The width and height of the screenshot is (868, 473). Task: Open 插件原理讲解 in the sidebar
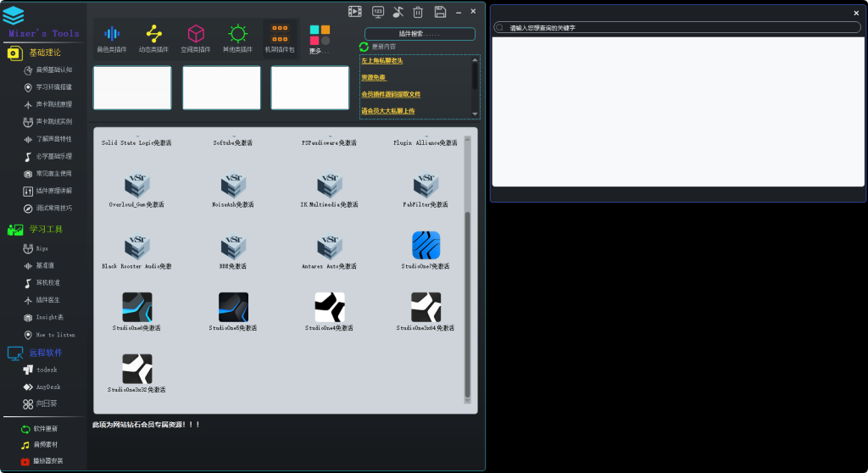[47, 191]
